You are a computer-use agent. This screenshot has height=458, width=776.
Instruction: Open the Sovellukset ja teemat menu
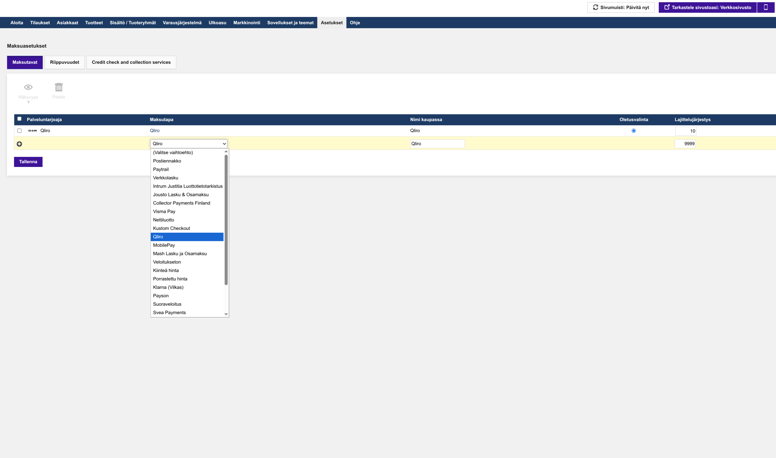tap(291, 23)
